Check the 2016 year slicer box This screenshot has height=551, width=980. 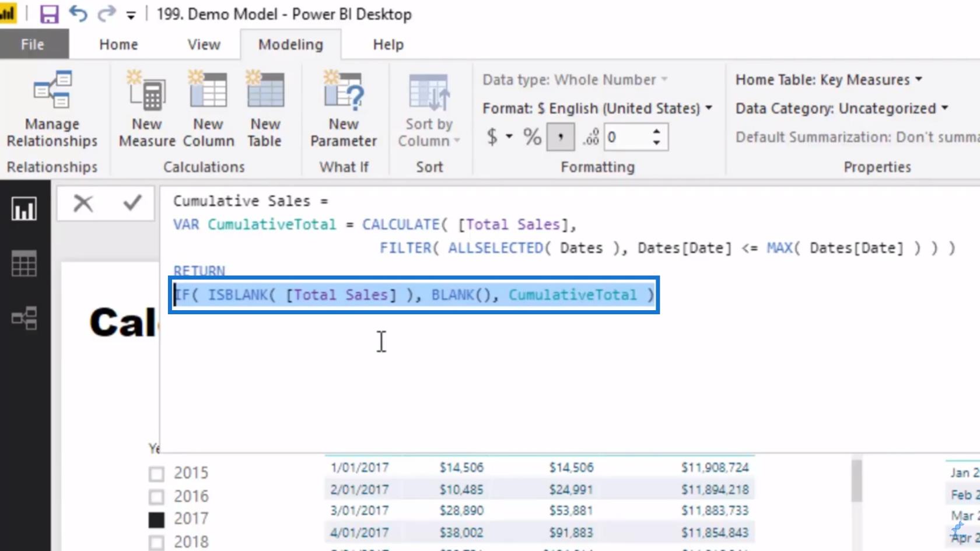[x=156, y=497]
